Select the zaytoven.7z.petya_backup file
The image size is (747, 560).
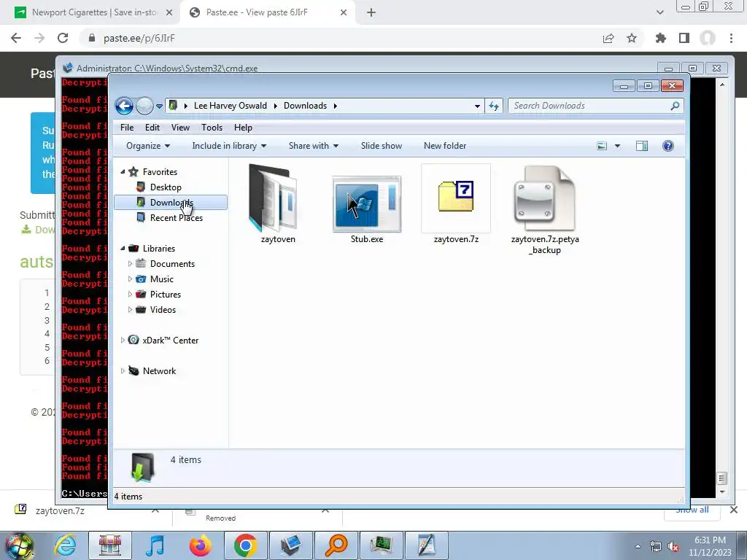(x=545, y=209)
